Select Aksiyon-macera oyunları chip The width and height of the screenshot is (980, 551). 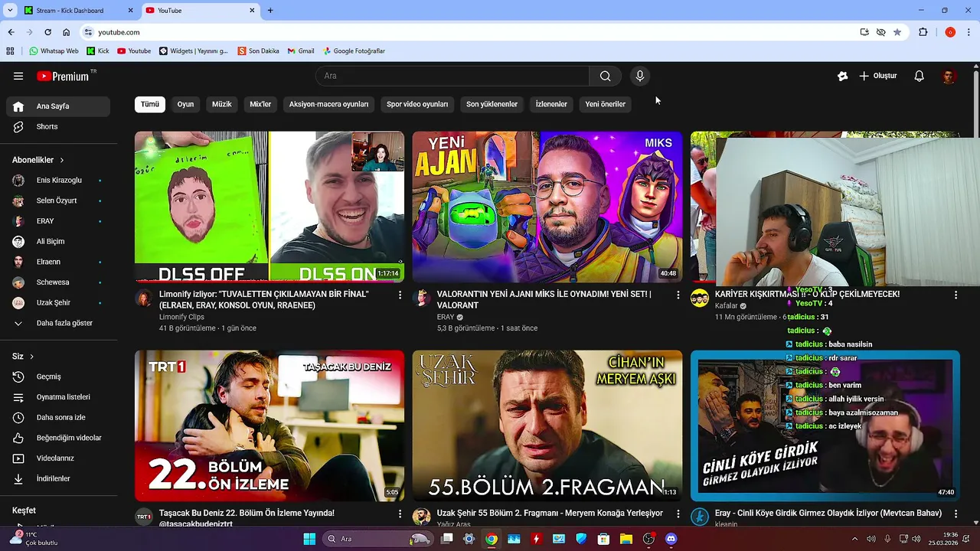click(328, 104)
